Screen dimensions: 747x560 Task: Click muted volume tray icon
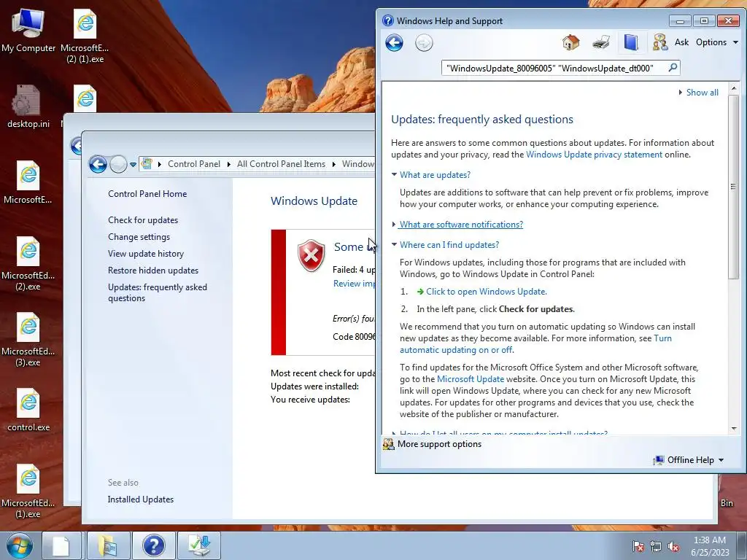coord(673,546)
